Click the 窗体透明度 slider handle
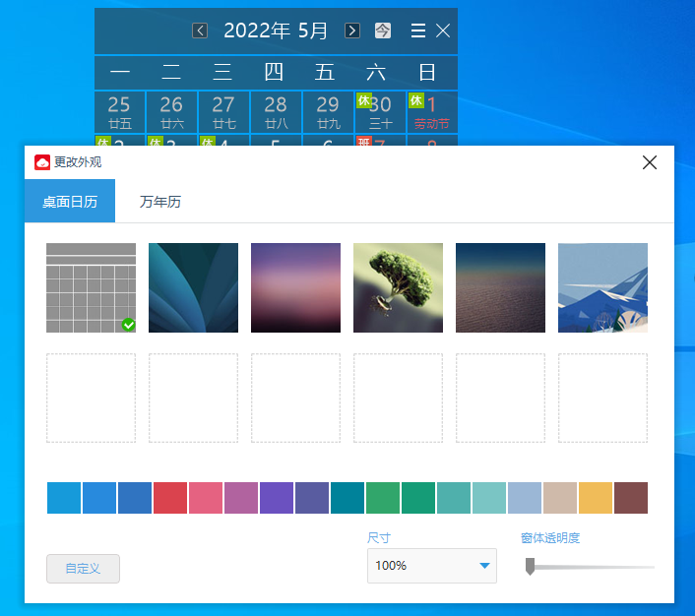Viewport: 695px width, 616px height. pos(531,566)
